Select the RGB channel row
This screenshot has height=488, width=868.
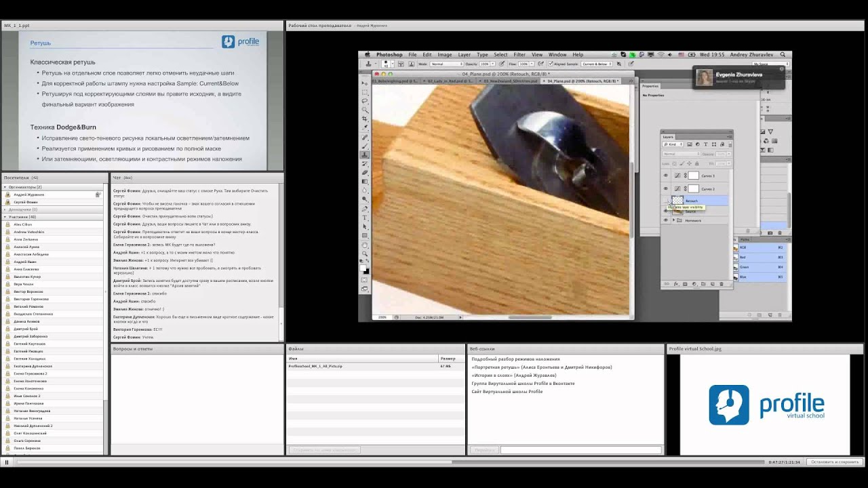pyautogui.click(x=761, y=248)
